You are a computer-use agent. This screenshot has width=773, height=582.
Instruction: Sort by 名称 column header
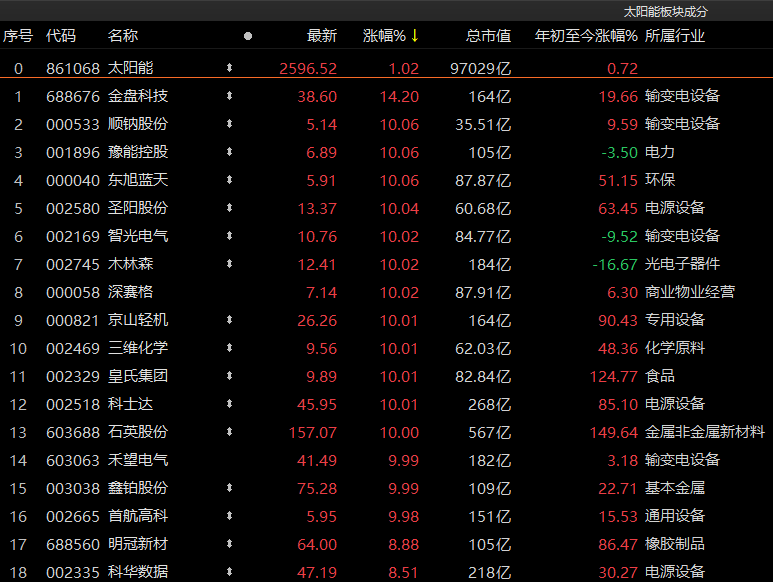pos(123,36)
